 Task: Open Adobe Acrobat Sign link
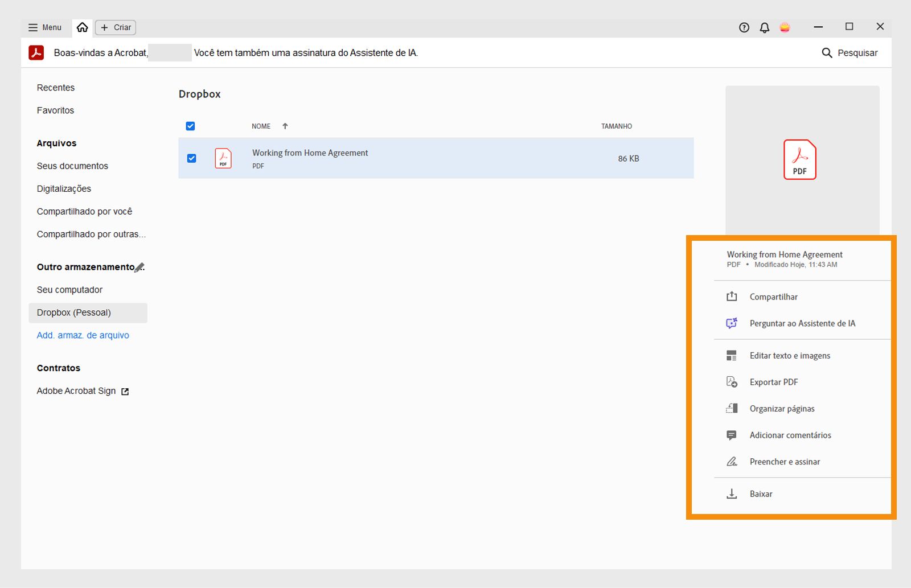(x=76, y=391)
